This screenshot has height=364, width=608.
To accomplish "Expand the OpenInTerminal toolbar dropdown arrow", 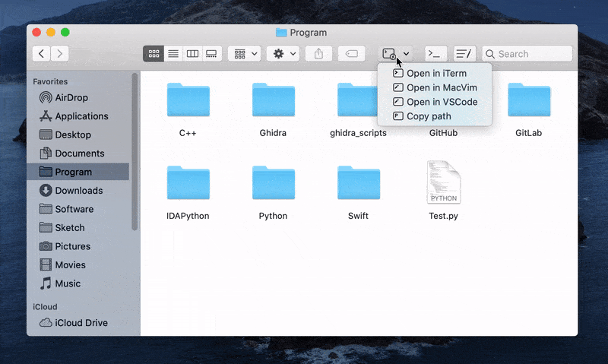I will point(407,54).
